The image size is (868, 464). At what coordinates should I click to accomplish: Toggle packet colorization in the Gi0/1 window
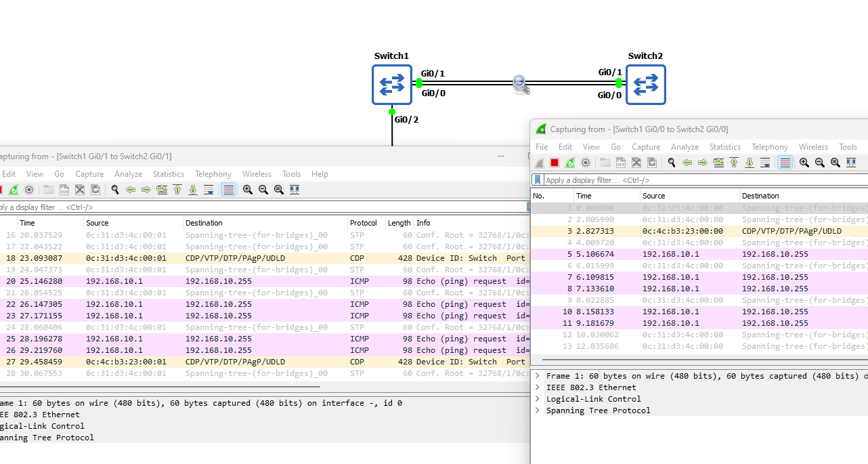pos(229,190)
